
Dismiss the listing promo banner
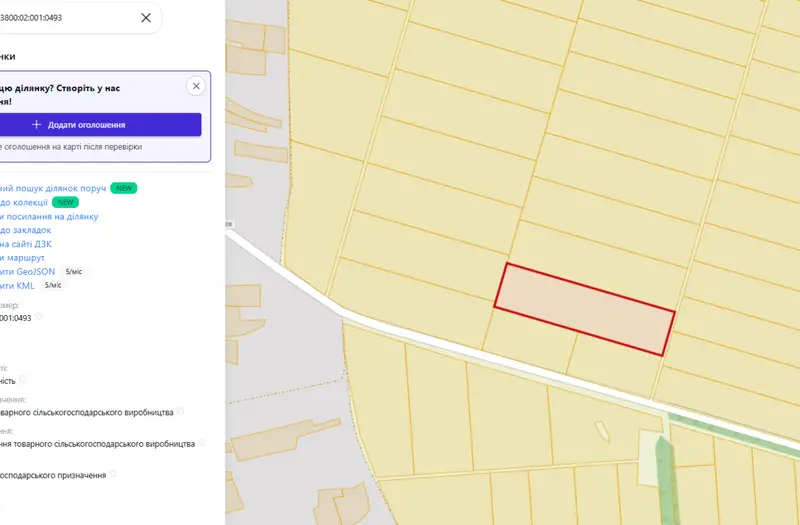point(196,86)
